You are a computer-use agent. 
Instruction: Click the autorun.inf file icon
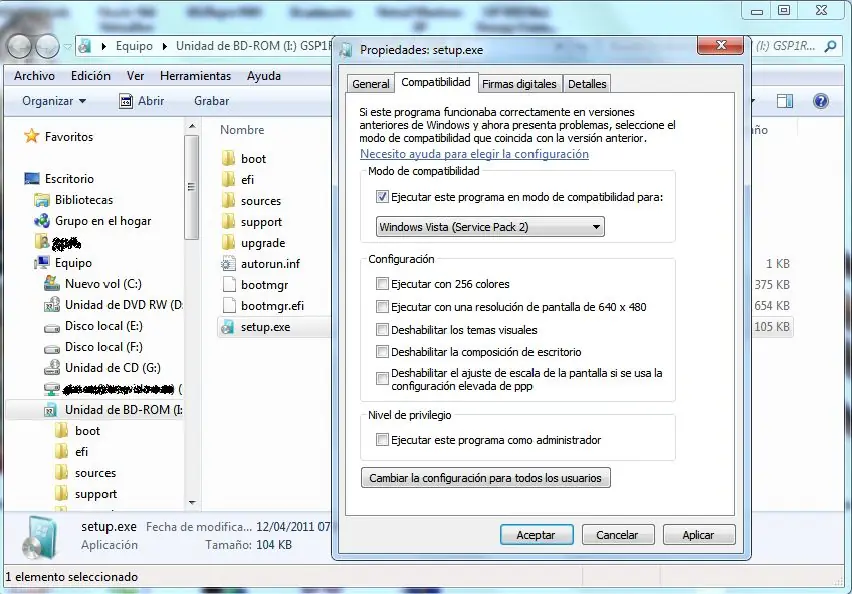[228, 264]
